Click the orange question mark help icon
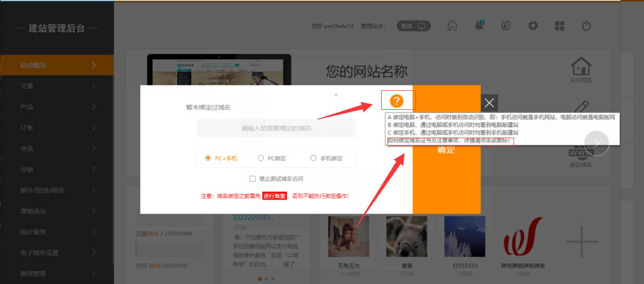 click(x=396, y=101)
